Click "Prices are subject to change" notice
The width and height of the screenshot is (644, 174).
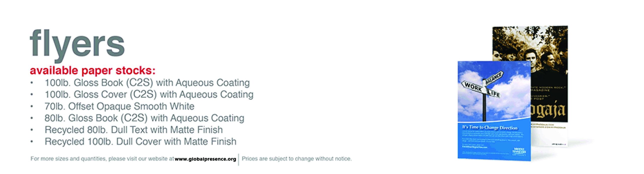coord(297,159)
